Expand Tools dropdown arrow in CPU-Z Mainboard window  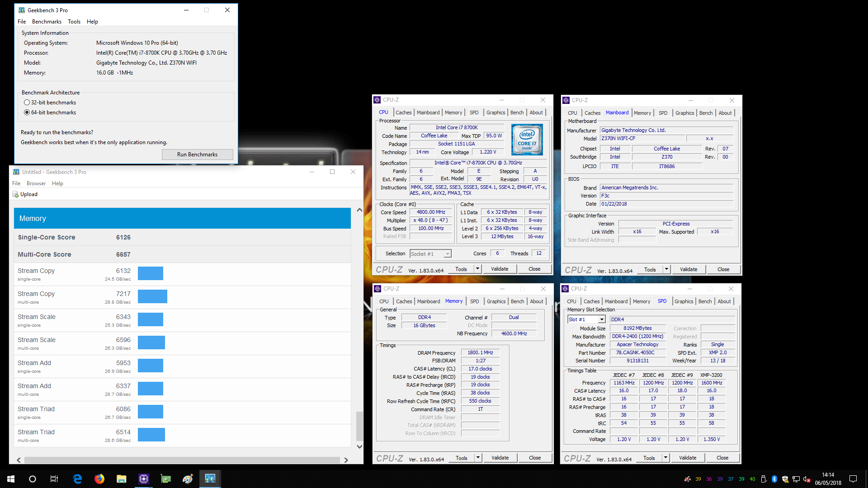click(x=666, y=269)
